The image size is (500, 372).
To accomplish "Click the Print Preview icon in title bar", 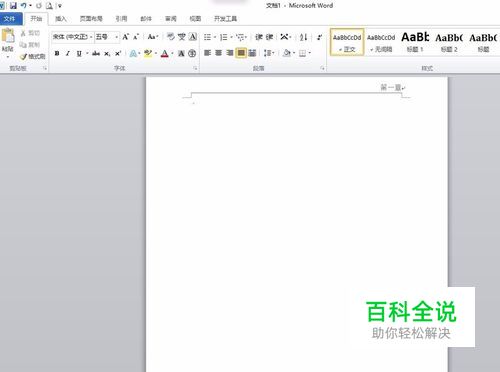I will [x=49, y=5].
